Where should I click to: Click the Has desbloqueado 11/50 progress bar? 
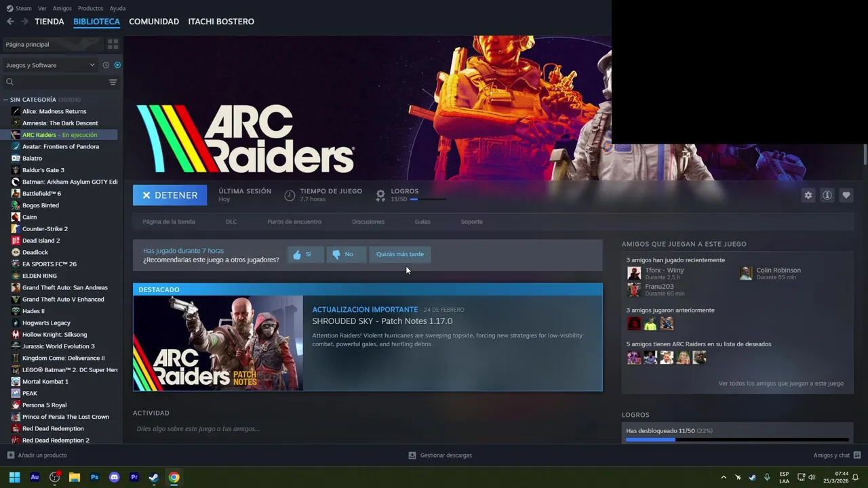[737, 439]
